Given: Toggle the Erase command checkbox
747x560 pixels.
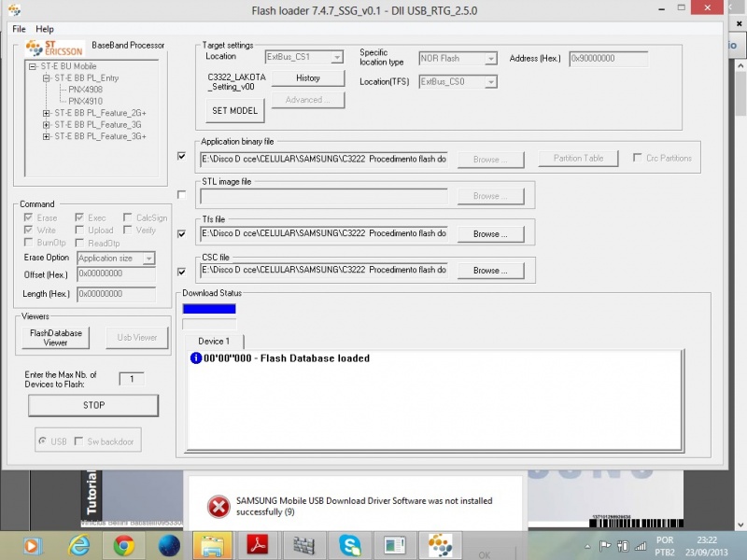Looking at the screenshot, I should pos(29,217).
